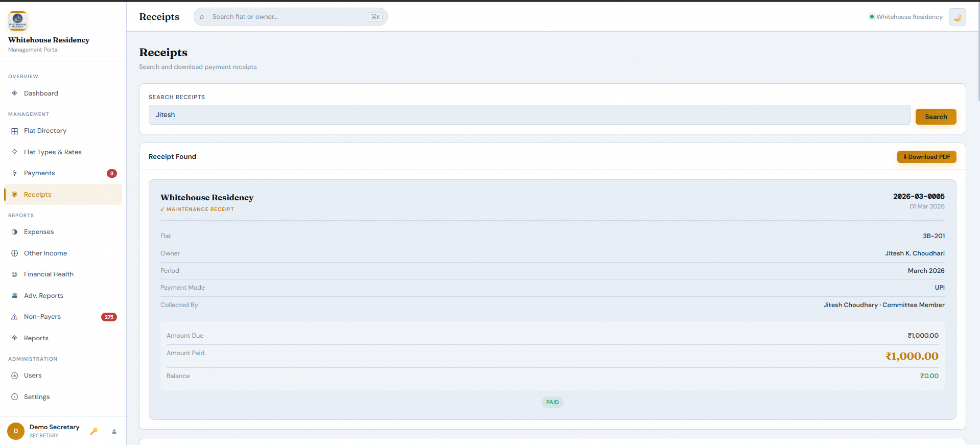This screenshot has height=445, width=980.
Task: Download the receipt as PDF
Action: (x=926, y=157)
